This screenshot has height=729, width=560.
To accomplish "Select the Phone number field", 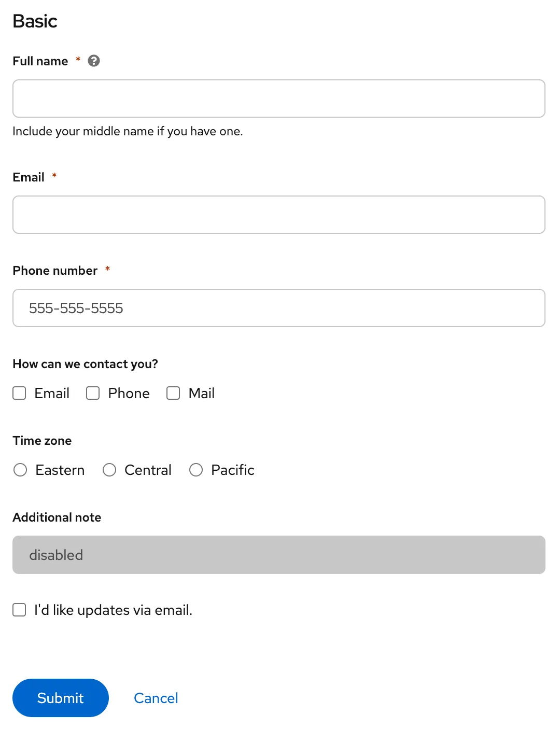I will pos(279,308).
